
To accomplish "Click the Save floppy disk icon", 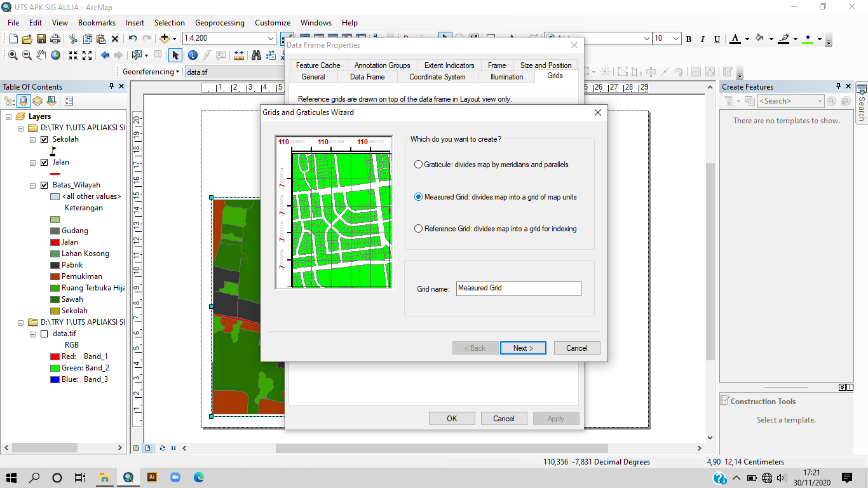I will coord(41,39).
